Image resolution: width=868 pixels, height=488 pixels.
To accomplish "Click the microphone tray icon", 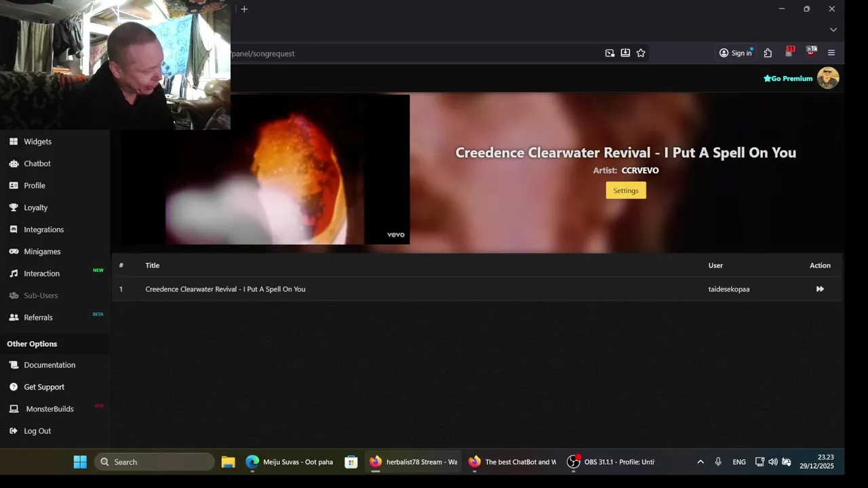I will (x=718, y=462).
